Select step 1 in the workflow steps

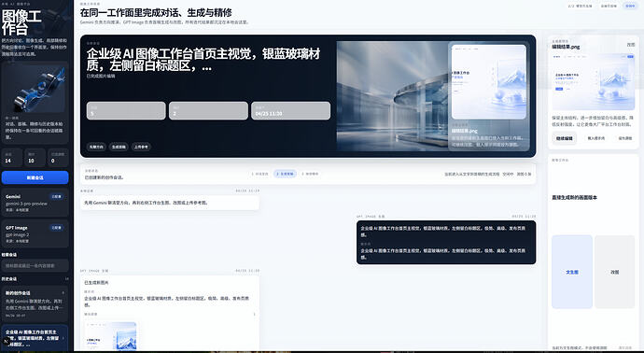(x=259, y=174)
